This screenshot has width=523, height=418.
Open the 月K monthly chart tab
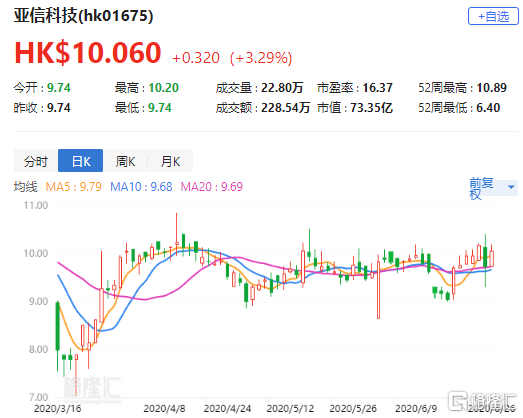[170, 161]
